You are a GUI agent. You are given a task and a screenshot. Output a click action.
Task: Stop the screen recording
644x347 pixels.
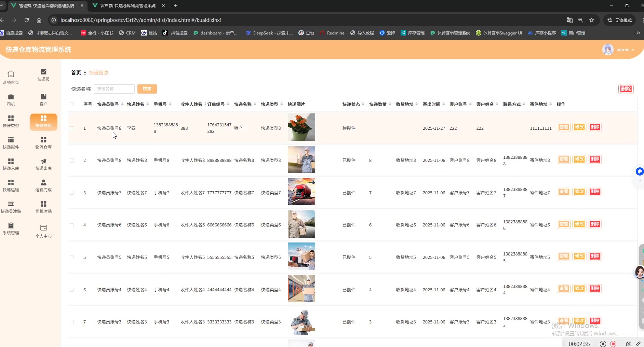(x=613, y=344)
